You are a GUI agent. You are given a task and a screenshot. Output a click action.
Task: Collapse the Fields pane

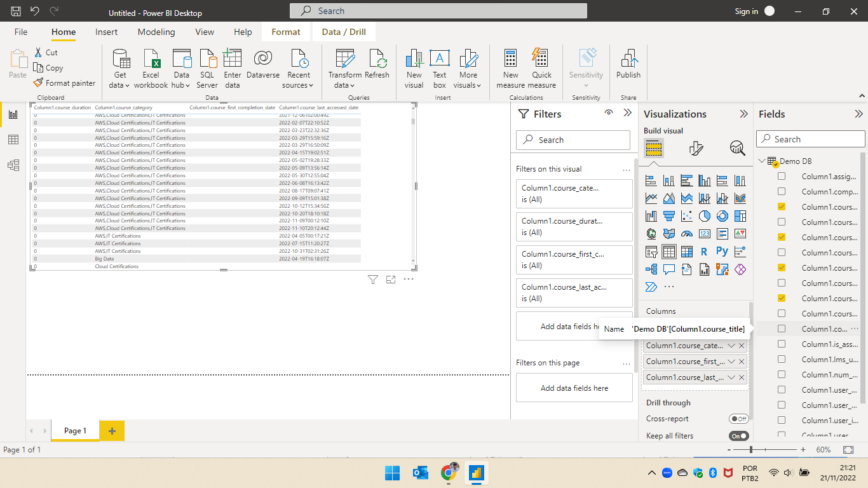[858, 114]
